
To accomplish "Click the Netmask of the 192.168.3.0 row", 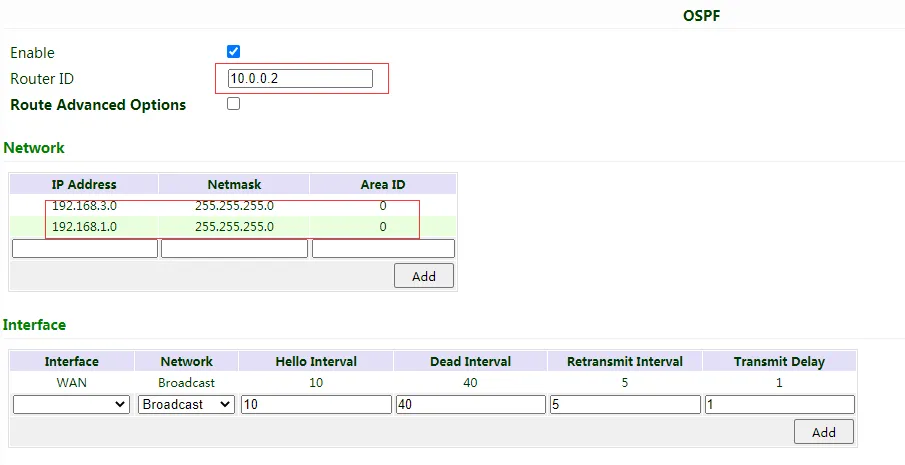I will (x=234, y=206).
